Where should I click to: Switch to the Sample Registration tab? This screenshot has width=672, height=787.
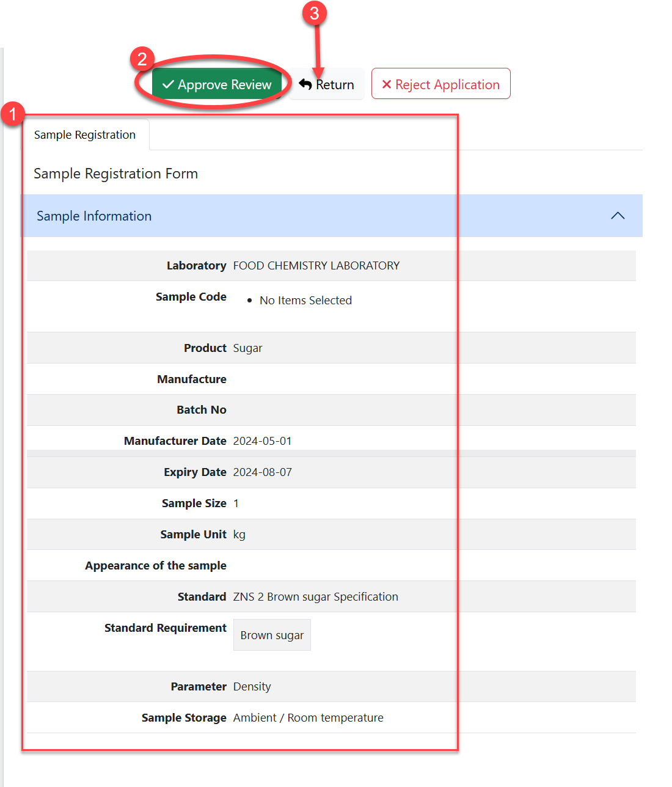tap(85, 135)
